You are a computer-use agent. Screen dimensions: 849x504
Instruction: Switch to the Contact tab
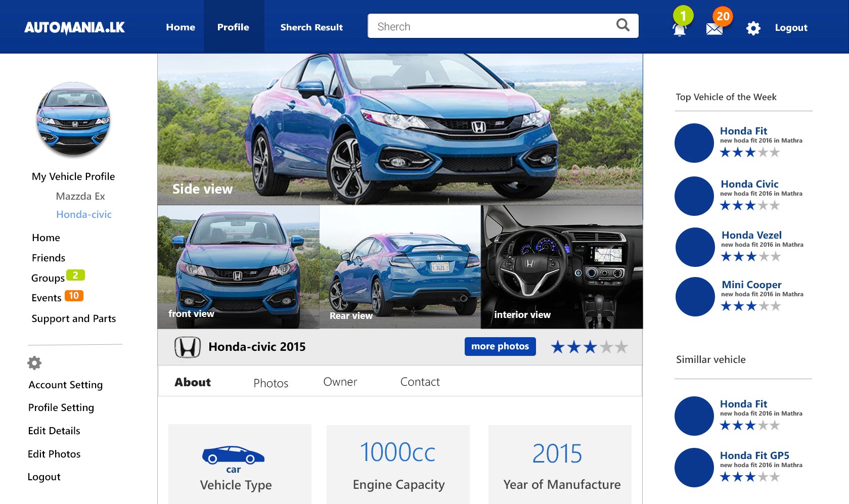(420, 382)
